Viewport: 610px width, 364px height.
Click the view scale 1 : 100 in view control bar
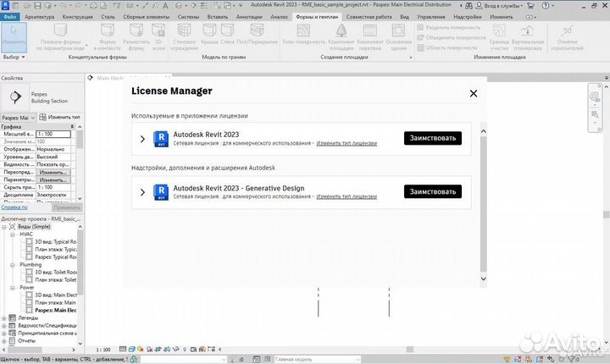tap(103, 350)
